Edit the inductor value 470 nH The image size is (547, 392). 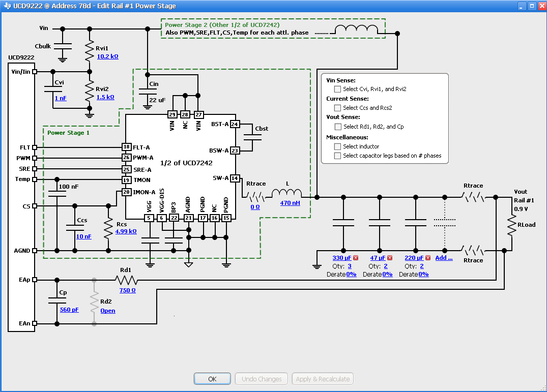(x=290, y=202)
